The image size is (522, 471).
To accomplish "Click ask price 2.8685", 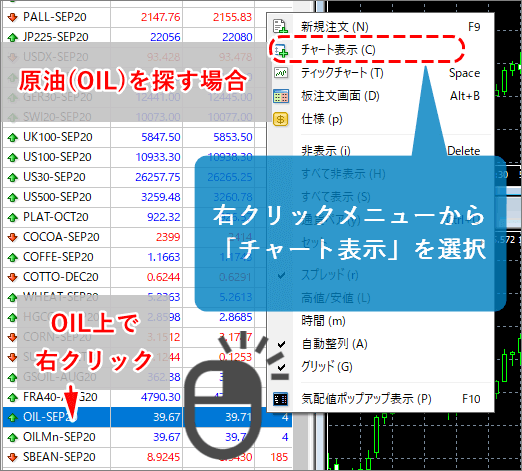I will 235,317.
